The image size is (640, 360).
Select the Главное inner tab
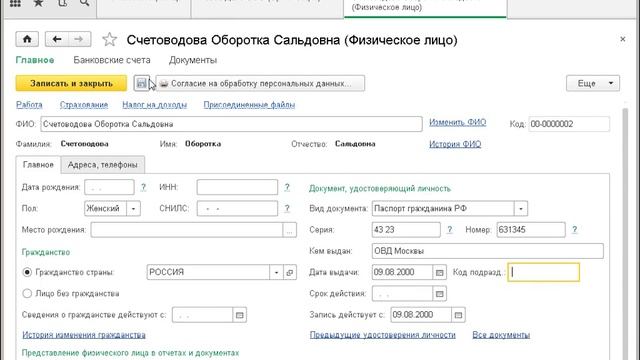click(38, 164)
